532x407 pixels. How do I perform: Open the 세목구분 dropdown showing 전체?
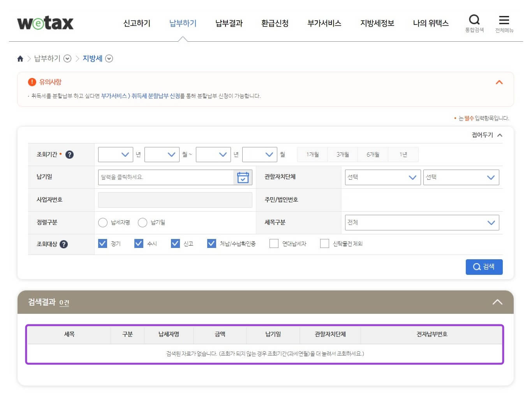click(x=421, y=223)
